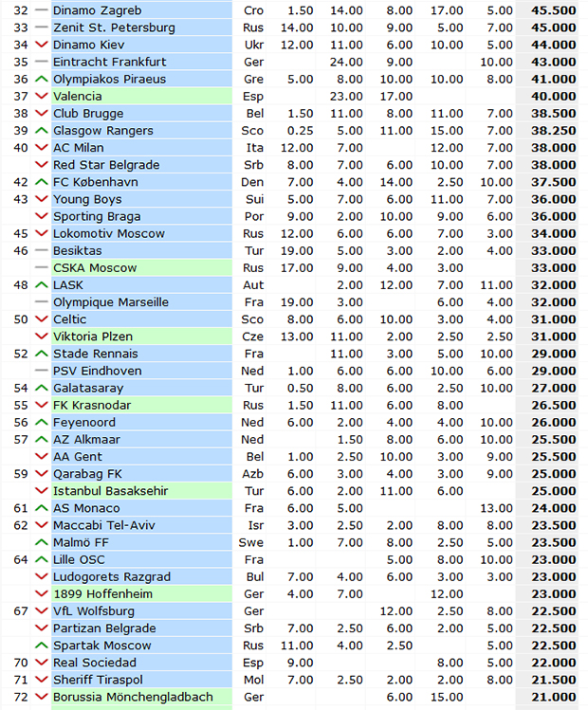Open Olympique Marseille club link
Screen dimensions: 588x710
click(x=111, y=302)
